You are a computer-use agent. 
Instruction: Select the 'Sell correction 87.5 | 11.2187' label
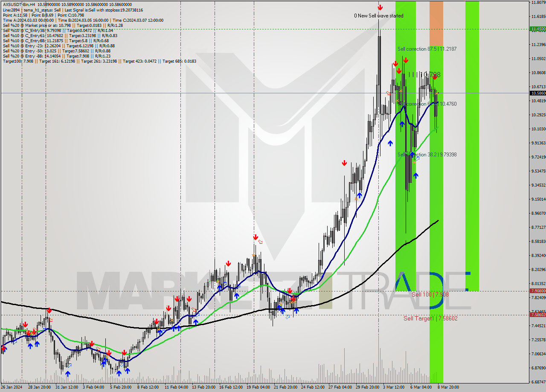tap(427, 49)
